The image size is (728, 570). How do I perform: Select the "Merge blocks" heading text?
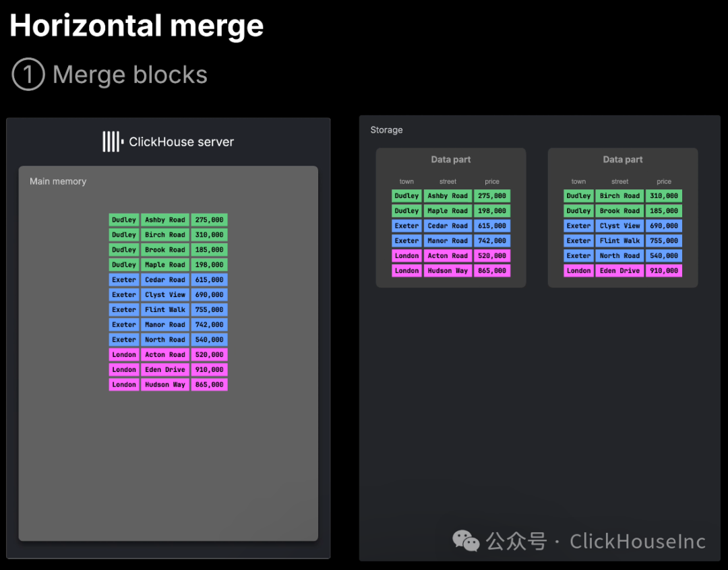coord(130,75)
